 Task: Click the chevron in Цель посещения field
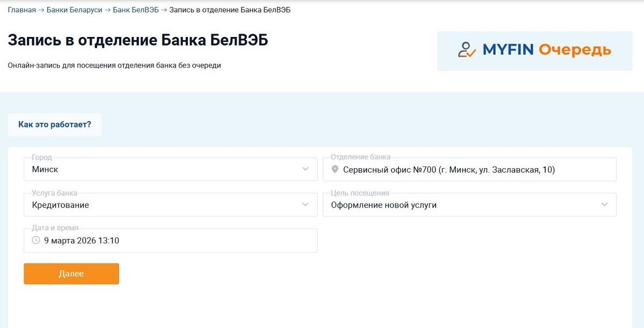(x=604, y=205)
